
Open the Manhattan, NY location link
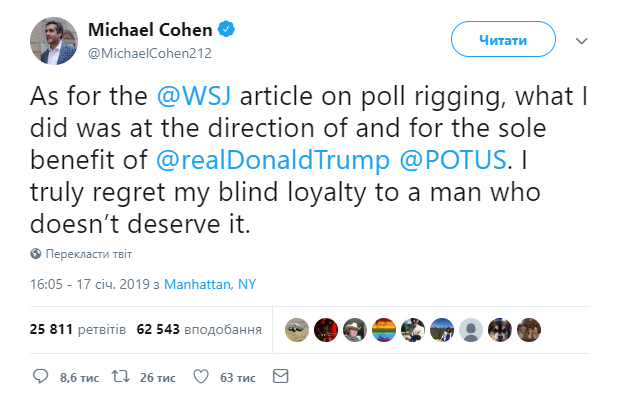(x=211, y=284)
